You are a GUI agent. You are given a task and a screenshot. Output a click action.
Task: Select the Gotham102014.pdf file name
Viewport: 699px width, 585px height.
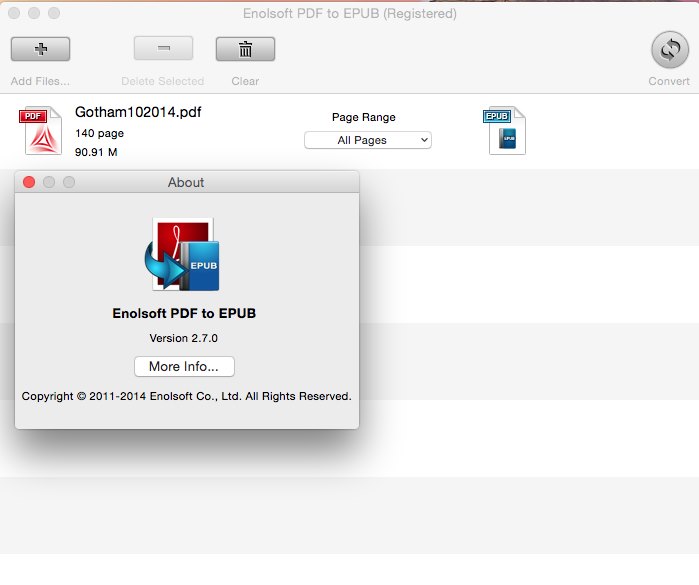point(138,112)
